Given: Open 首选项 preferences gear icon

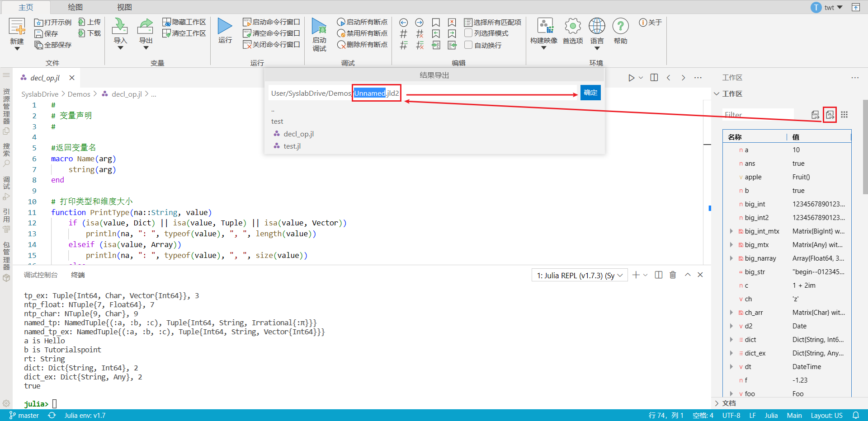Looking at the screenshot, I should [x=573, y=26].
